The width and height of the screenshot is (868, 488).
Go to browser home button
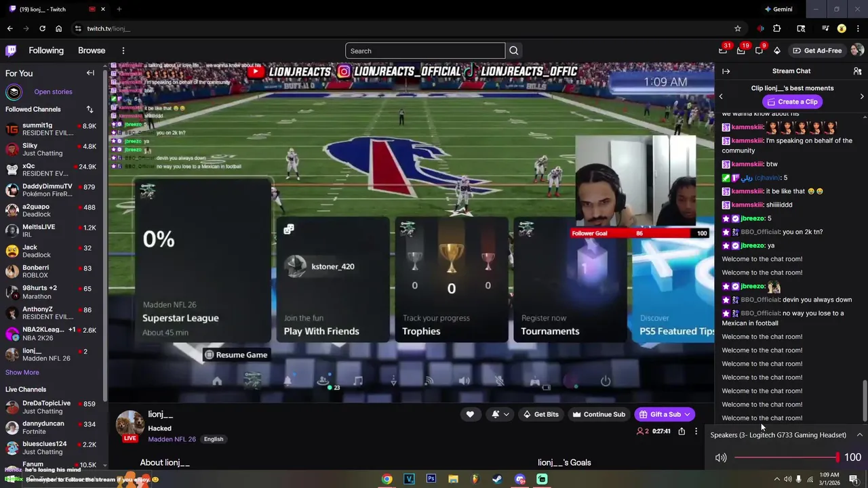58,28
